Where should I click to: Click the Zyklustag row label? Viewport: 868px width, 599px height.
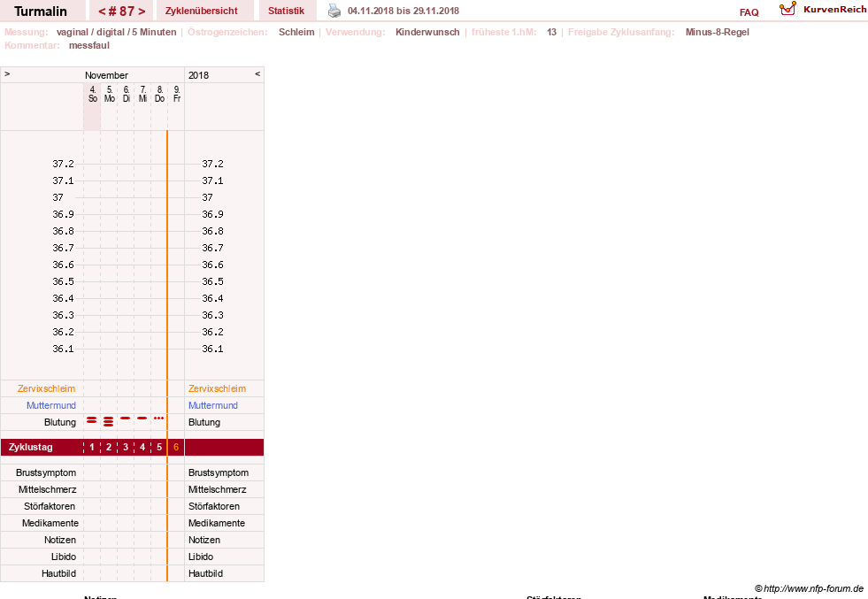pos(30,448)
